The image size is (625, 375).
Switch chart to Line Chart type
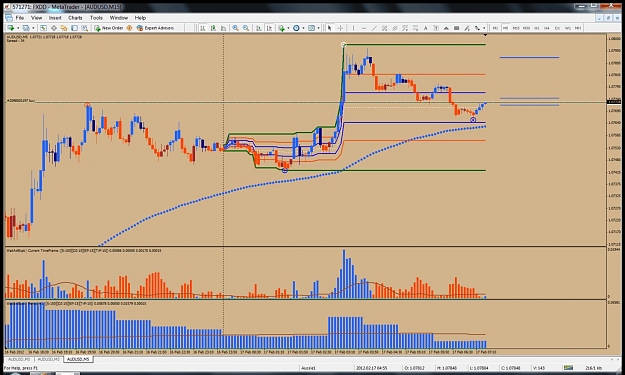tap(223, 28)
